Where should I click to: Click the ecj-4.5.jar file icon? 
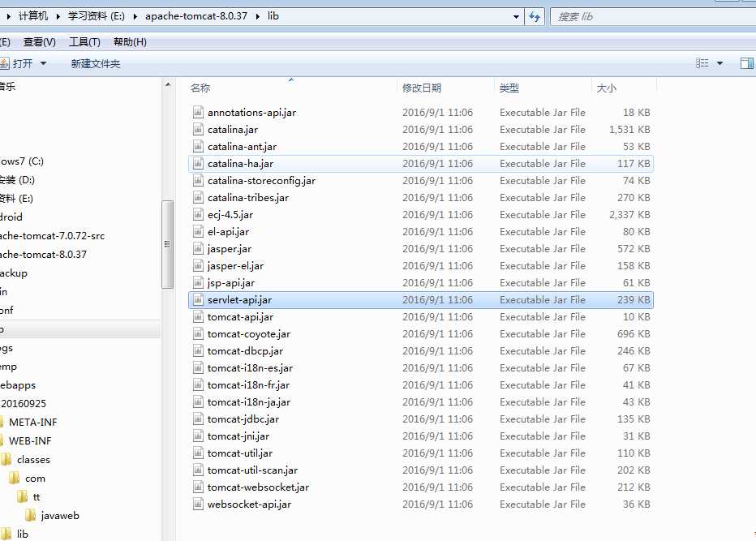pos(198,215)
